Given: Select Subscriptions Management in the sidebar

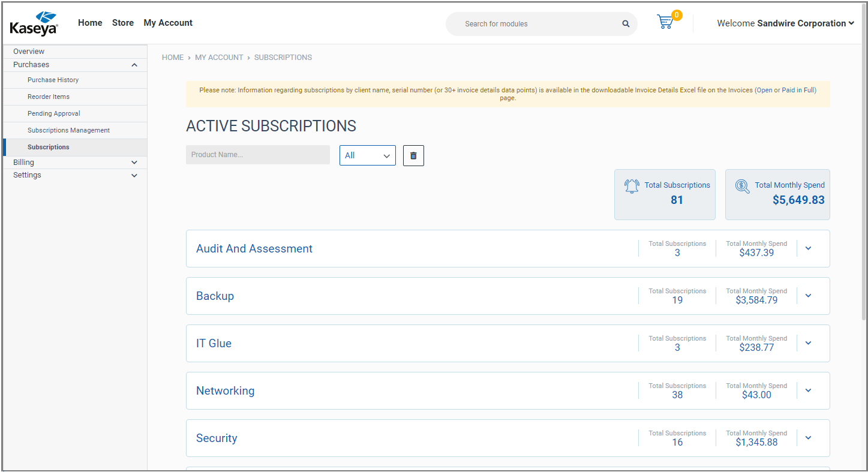Looking at the screenshot, I should [x=68, y=130].
